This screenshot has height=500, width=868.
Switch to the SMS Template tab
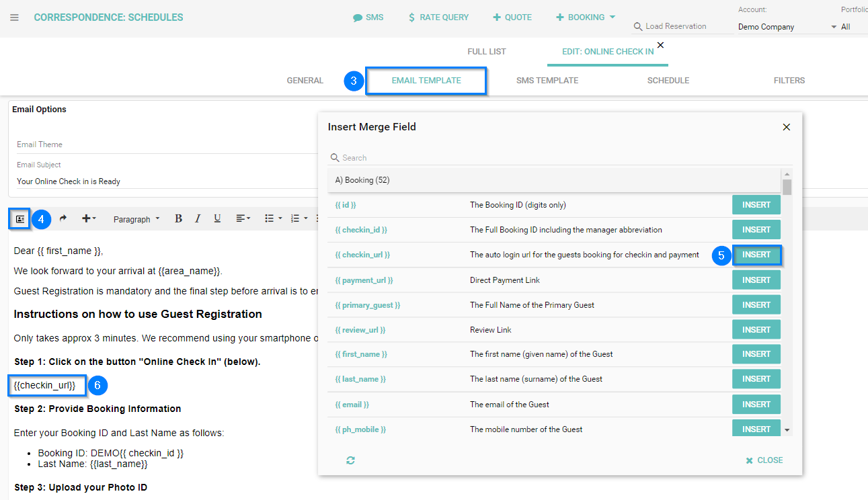tap(547, 81)
